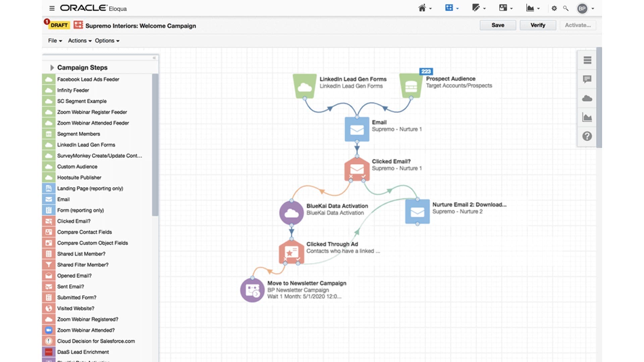The height and width of the screenshot is (362, 644).
Task: Open the notes panel on the right side
Action: click(x=587, y=79)
